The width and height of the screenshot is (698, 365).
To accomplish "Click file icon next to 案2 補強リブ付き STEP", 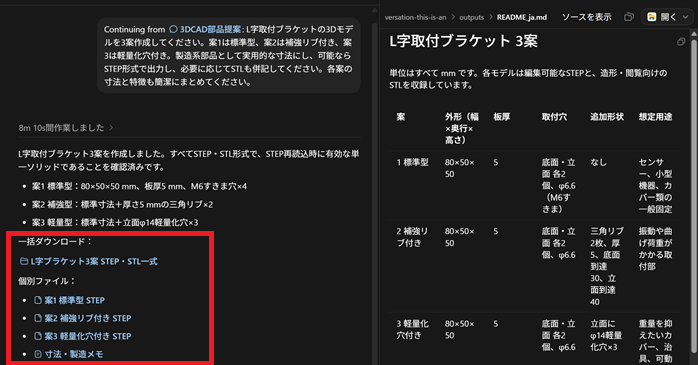I will (38, 318).
